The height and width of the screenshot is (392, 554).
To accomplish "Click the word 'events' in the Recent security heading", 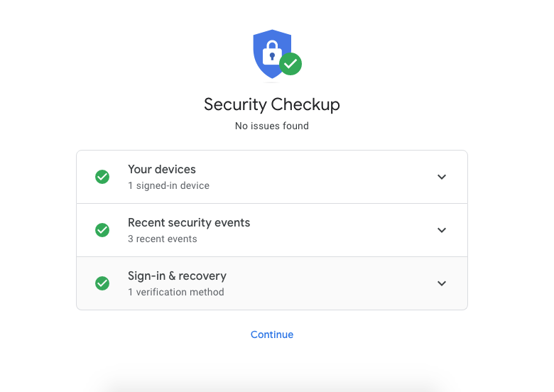I will coord(232,223).
